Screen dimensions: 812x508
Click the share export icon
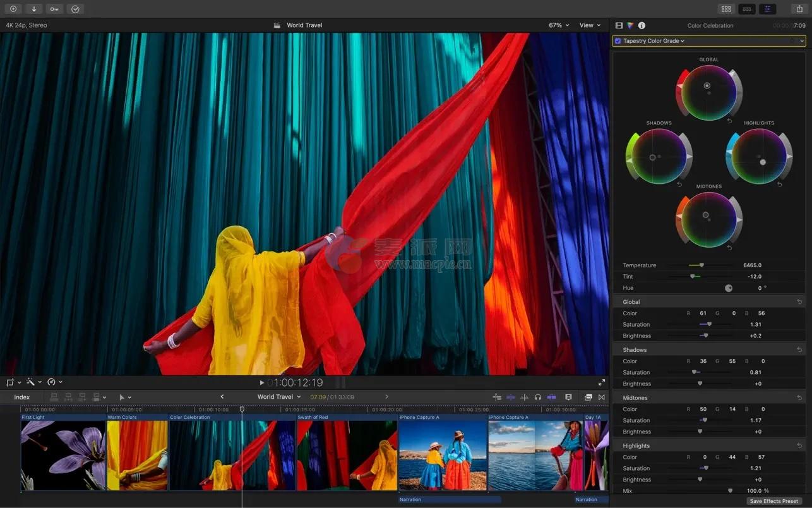click(799, 9)
